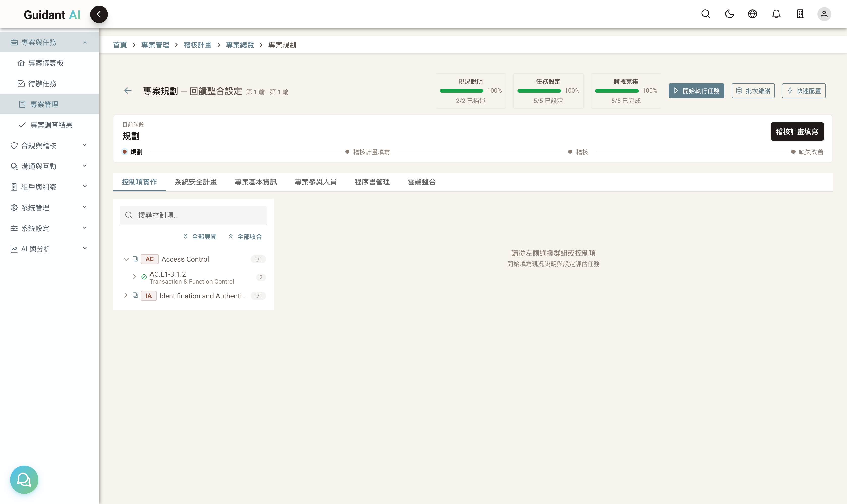Click the 5/5 已設定 status text
Viewport: 847px width, 504px height.
(548, 101)
